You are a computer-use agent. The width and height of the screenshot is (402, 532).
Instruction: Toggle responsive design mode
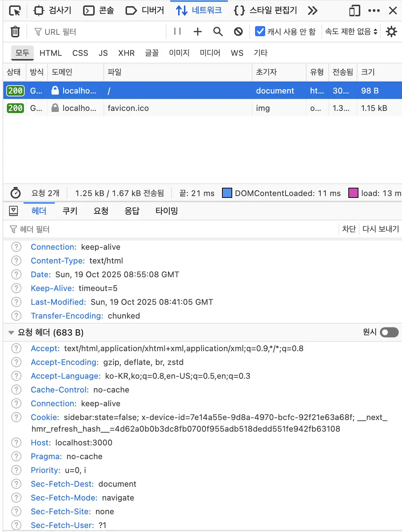click(354, 11)
